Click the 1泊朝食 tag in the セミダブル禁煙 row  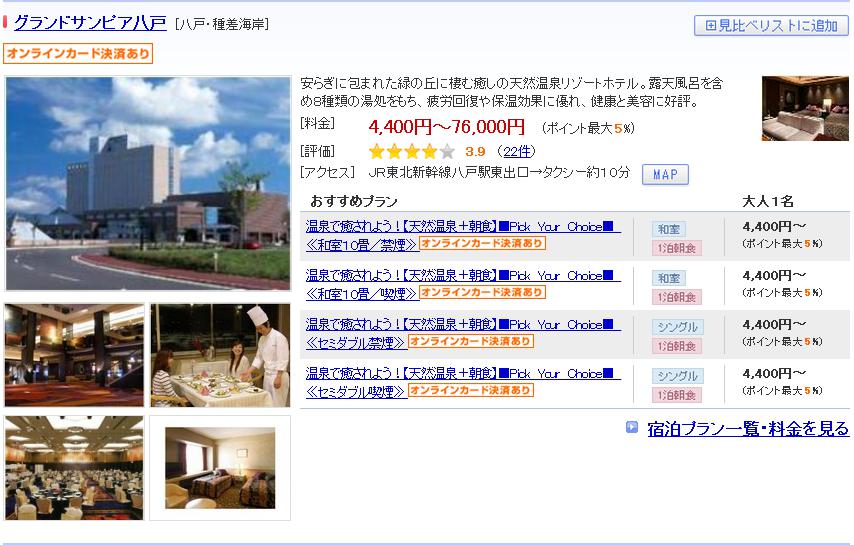(x=677, y=346)
